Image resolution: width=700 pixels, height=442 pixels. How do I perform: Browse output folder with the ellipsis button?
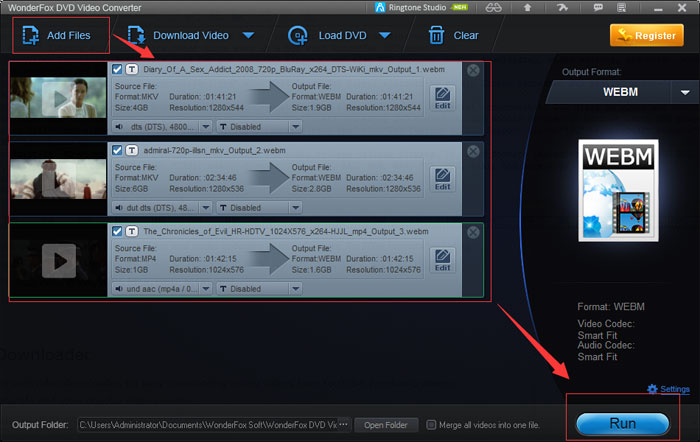click(x=344, y=425)
